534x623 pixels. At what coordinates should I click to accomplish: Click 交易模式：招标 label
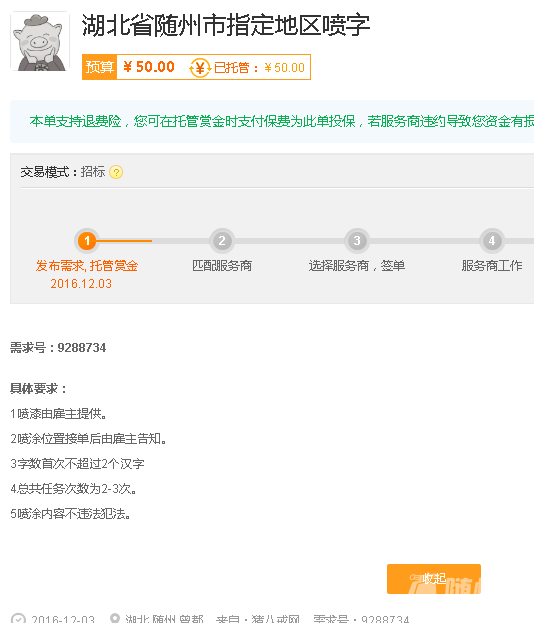point(63,172)
